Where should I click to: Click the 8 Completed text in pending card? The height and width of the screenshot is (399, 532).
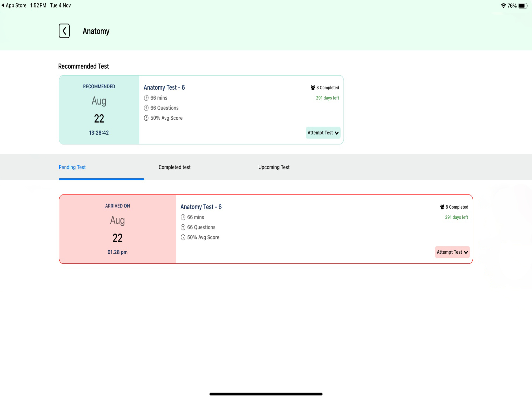pyautogui.click(x=457, y=207)
